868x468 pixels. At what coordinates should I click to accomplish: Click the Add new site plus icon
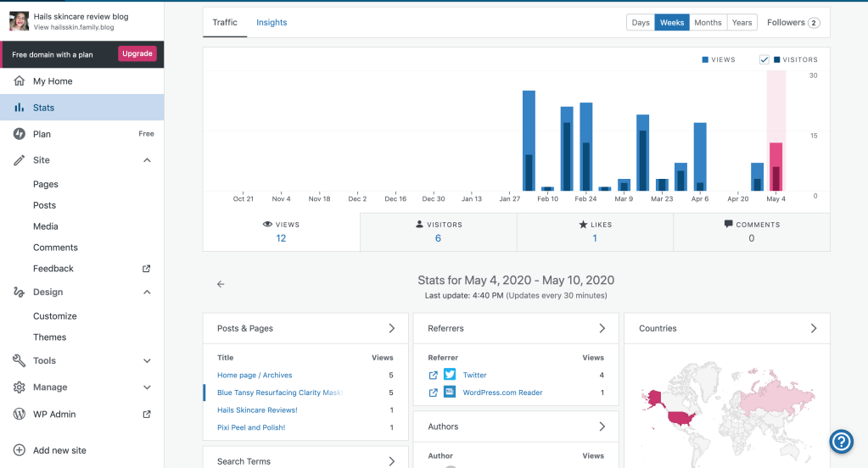tap(20, 450)
